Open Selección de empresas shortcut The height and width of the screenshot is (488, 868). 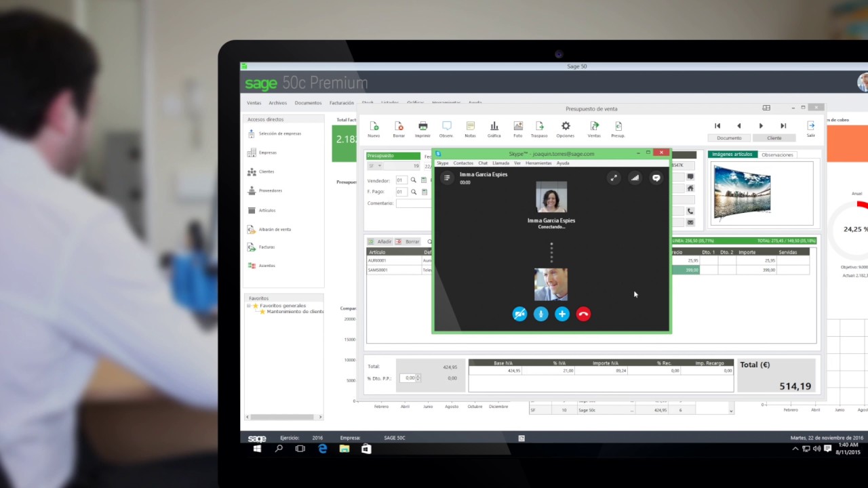tap(275, 134)
